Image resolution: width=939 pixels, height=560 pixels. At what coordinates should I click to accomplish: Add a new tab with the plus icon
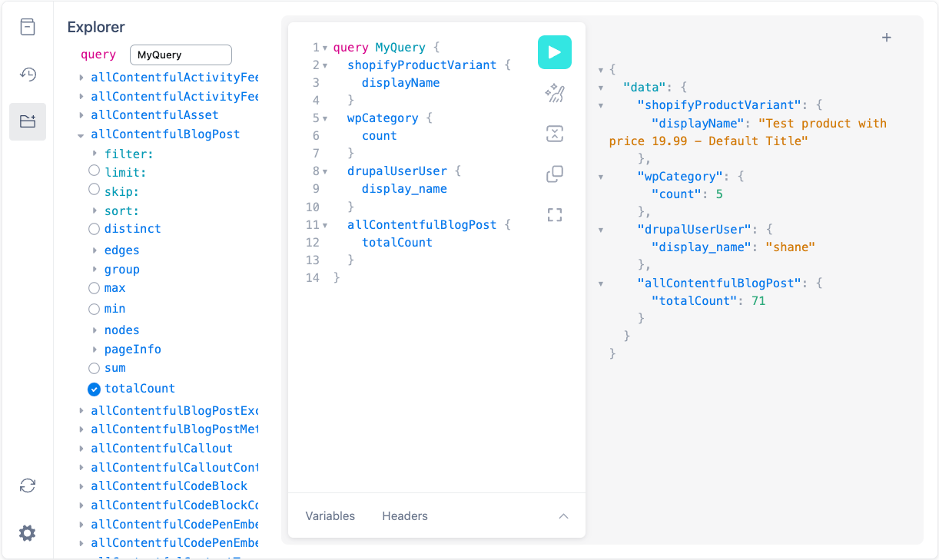point(886,38)
